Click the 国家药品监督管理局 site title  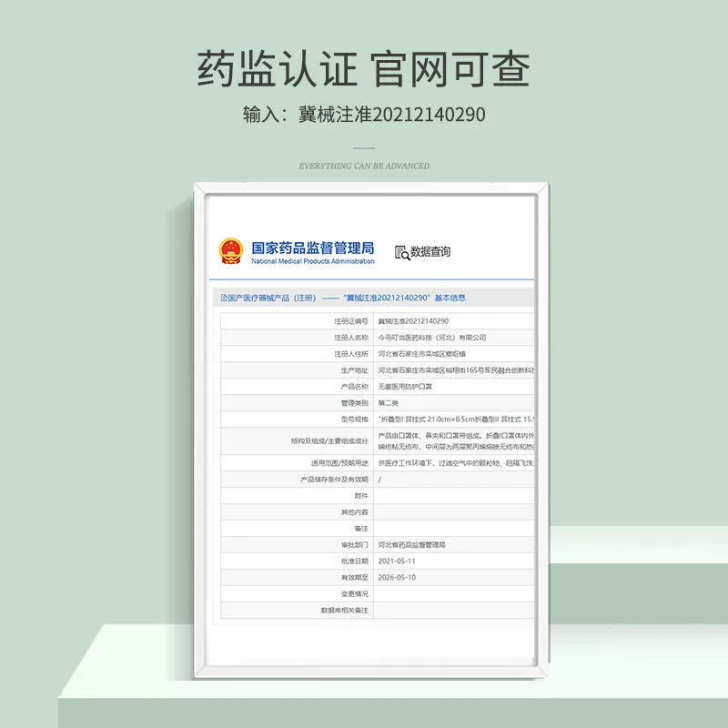[x=313, y=247]
